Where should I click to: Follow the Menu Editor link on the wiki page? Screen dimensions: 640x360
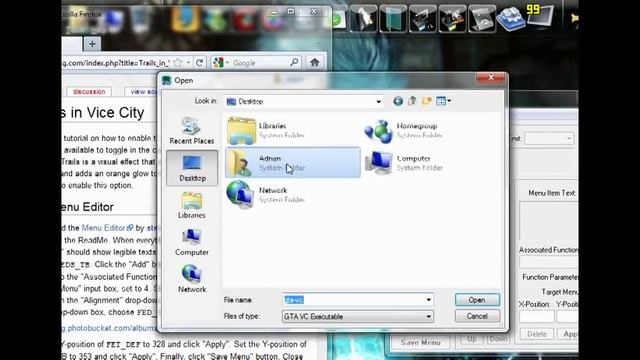coord(107,228)
